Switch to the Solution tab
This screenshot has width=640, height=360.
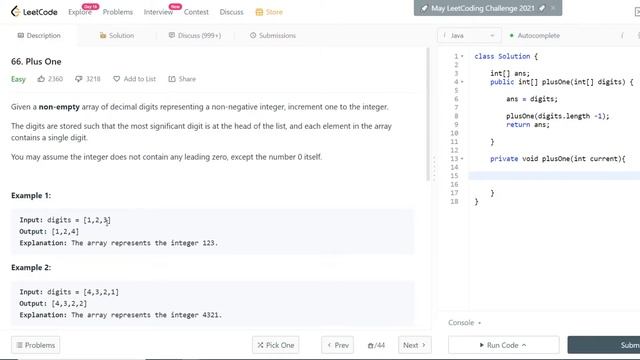[117, 36]
